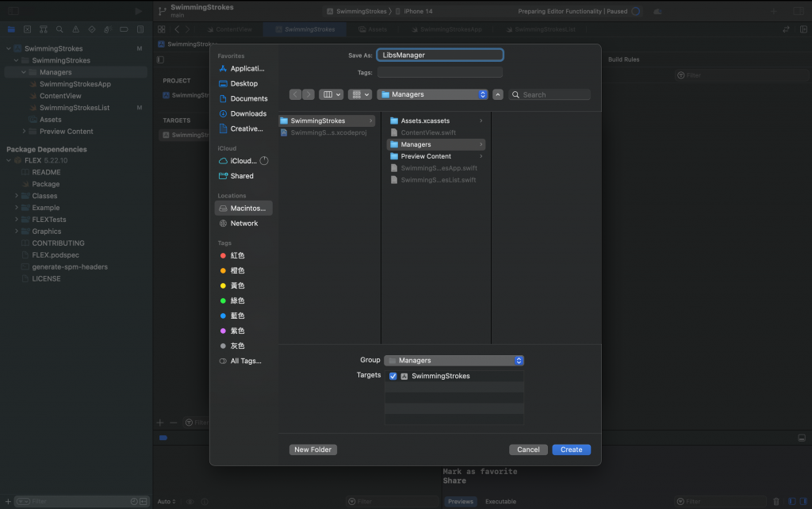Image resolution: width=812 pixels, height=509 pixels.
Task: Select LICENSE file in navigator
Action: tap(46, 278)
